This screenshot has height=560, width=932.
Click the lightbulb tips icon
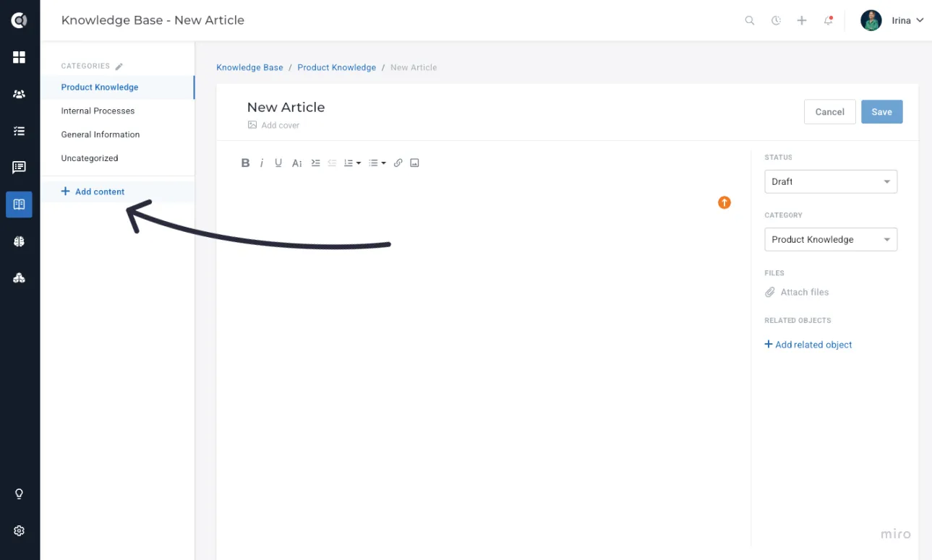click(x=20, y=494)
